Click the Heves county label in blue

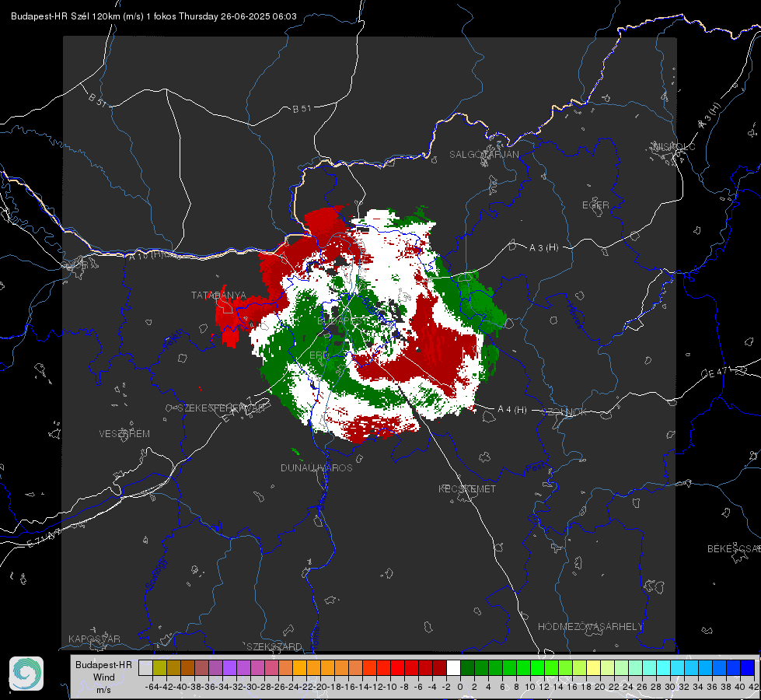(x=574, y=316)
